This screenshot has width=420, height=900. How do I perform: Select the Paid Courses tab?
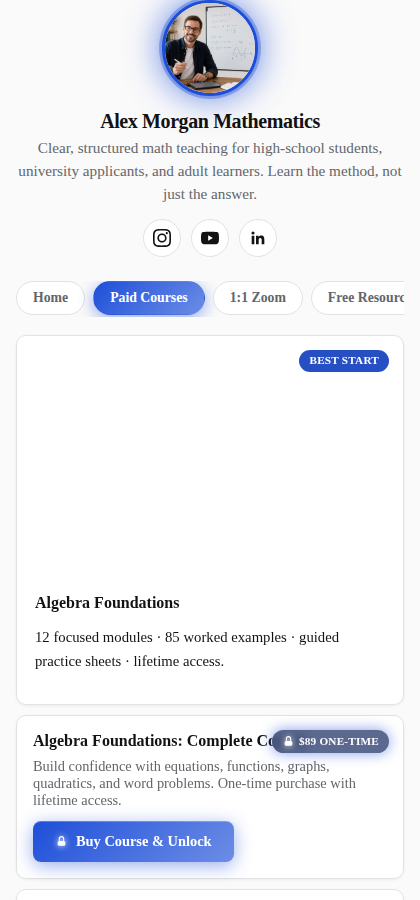click(149, 298)
